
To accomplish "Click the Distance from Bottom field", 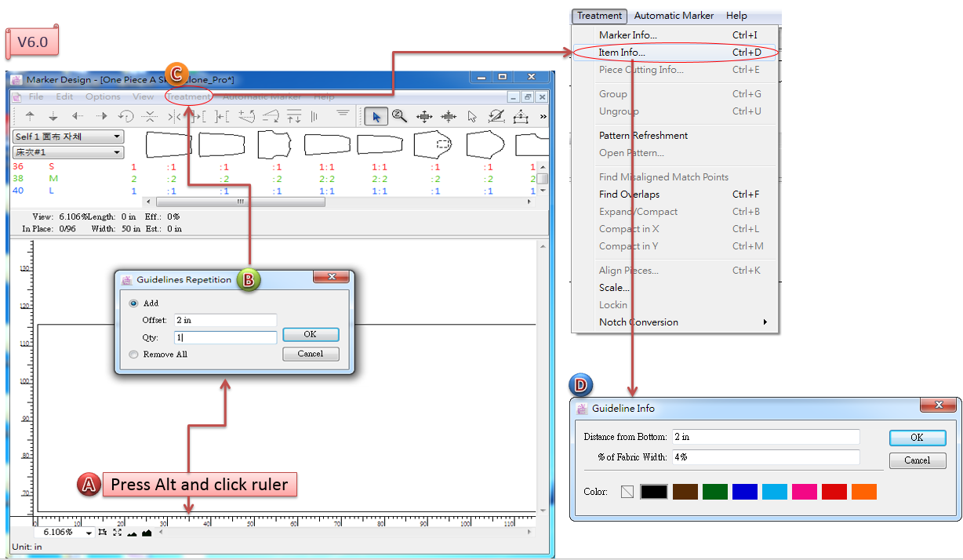I will pos(765,437).
